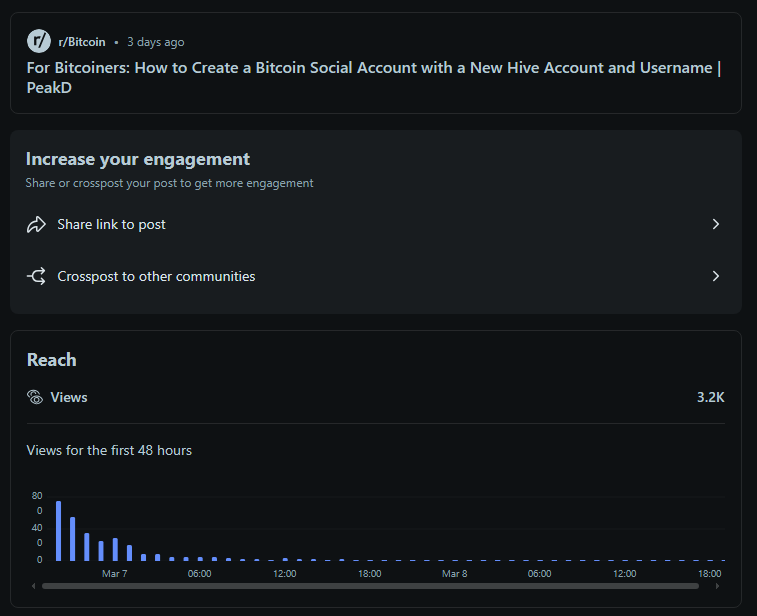Image resolution: width=757 pixels, height=616 pixels.
Task: Open the r/Bitcoin community link
Action: tap(82, 42)
